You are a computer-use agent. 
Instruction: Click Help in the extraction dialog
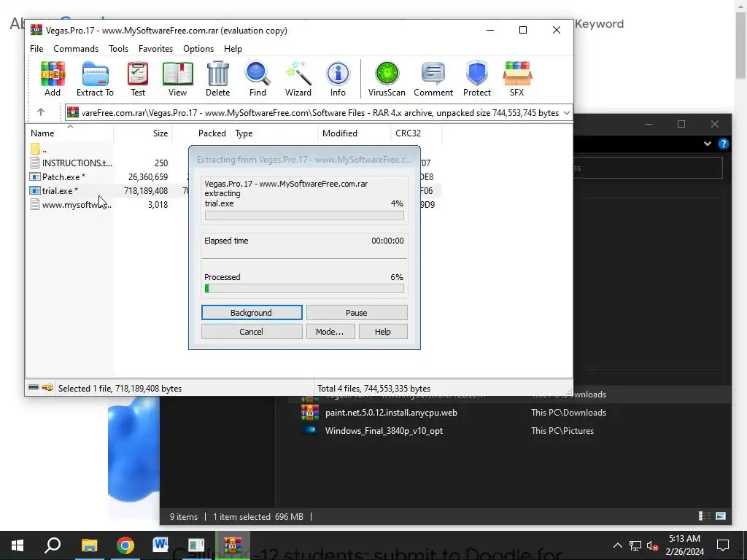pyautogui.click(x=382, y=332)
